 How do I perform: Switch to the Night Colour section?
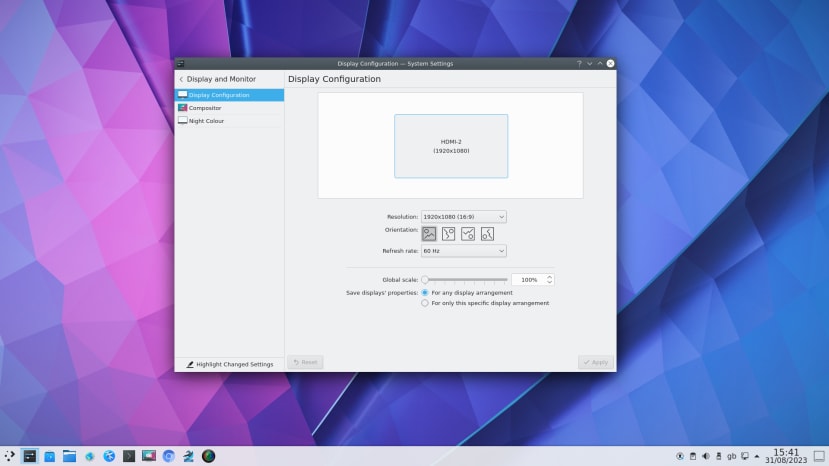point(229,121)
